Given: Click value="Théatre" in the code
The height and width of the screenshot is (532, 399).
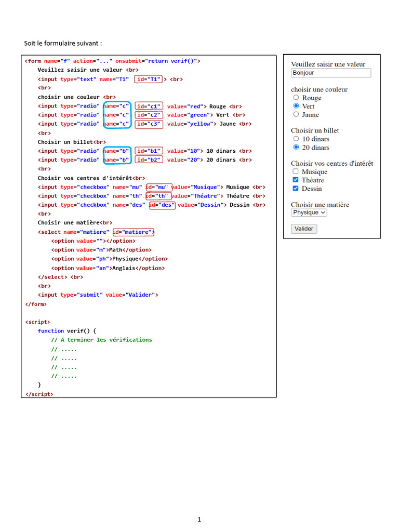Looking at the screenshot, I should pyautogui.click(x=197, y=196).
